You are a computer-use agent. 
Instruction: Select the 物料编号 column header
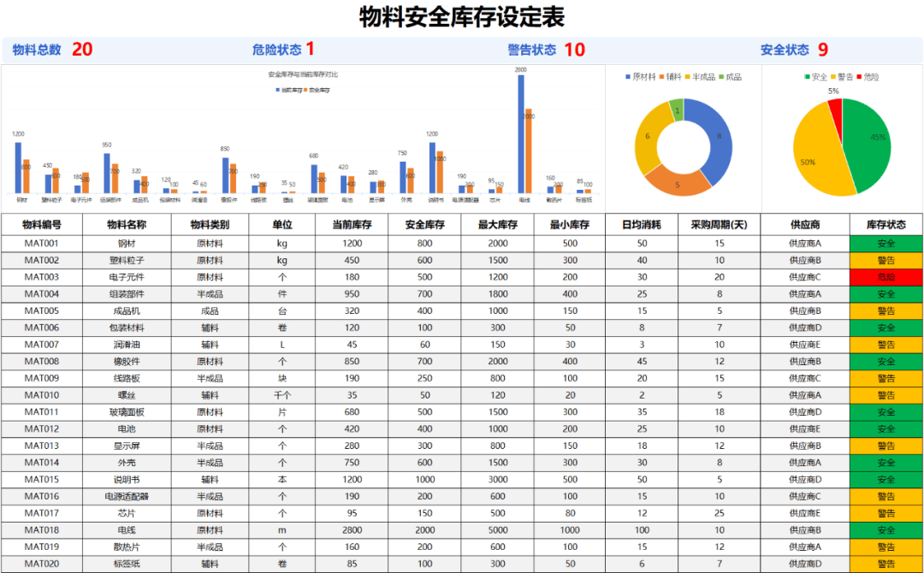click(x=42, y=225)
